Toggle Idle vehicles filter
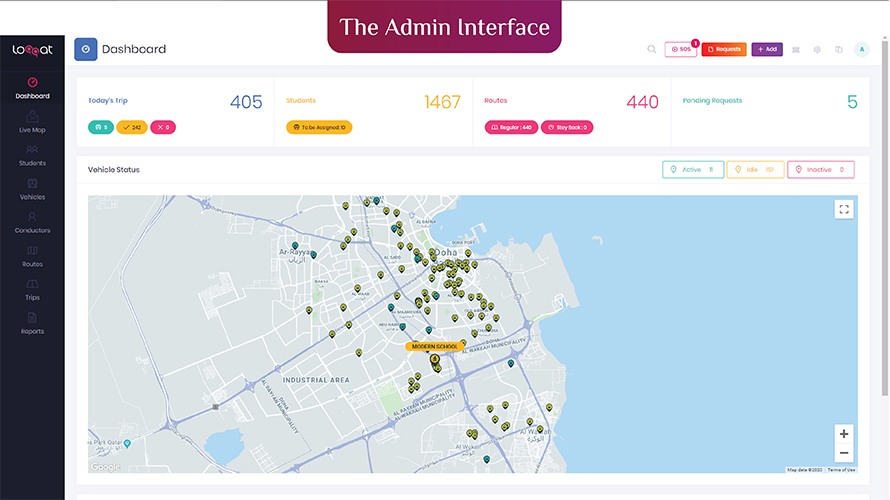 pyautogui.click(x=755, y=170)
